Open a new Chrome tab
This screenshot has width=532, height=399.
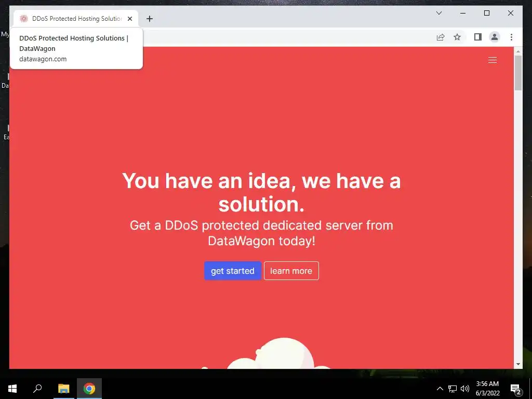(149, 19)
